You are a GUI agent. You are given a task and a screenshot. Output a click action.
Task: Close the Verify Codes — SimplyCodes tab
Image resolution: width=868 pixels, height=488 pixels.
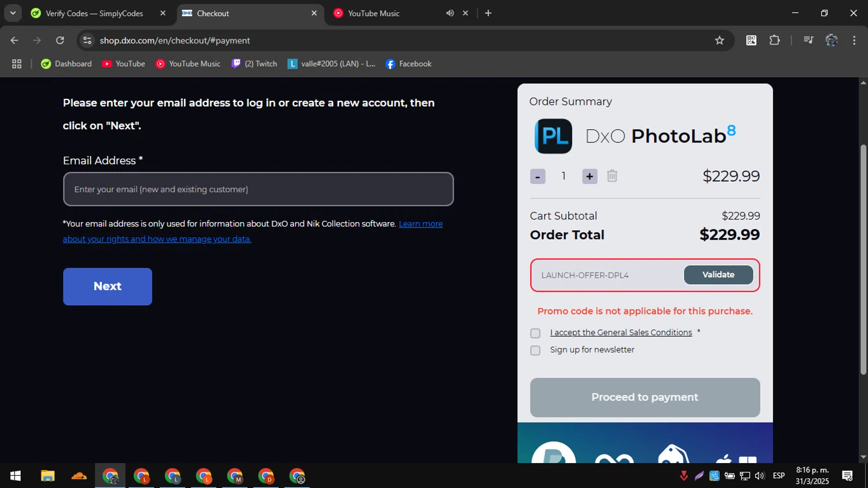pyautogui.click(x=163, y=13)
